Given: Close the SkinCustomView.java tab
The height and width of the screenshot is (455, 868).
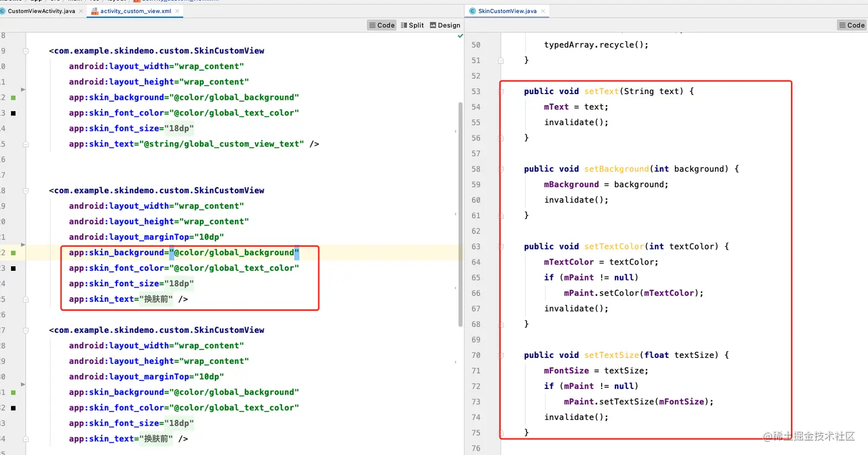Looking at the screenshot, I should 543,11.
